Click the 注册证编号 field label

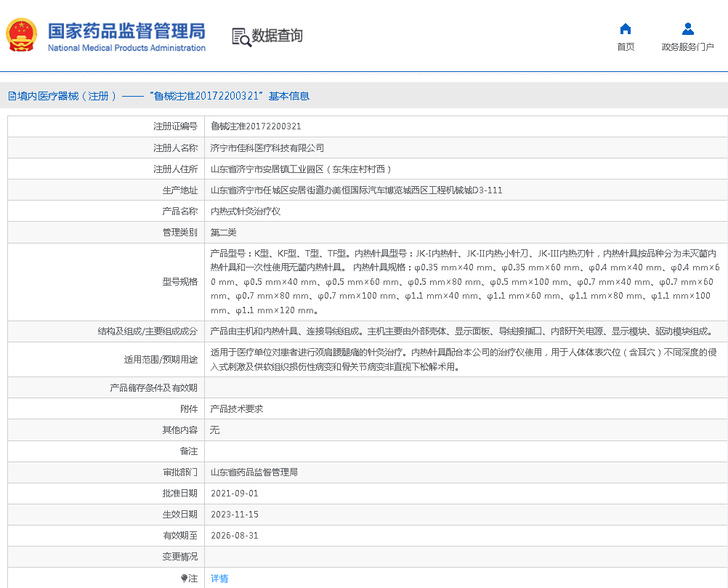(176, 126)
